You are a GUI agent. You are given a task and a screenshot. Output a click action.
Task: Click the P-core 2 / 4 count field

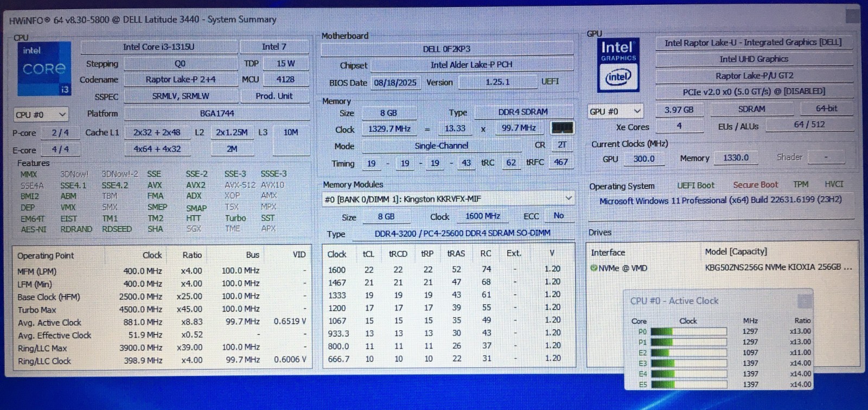click(x=60, y=133)
